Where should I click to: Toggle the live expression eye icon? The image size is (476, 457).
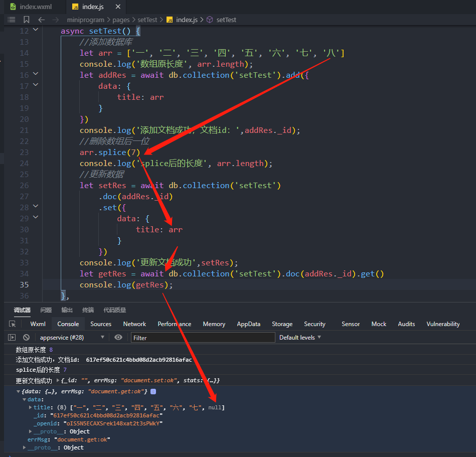pos(118,338)
